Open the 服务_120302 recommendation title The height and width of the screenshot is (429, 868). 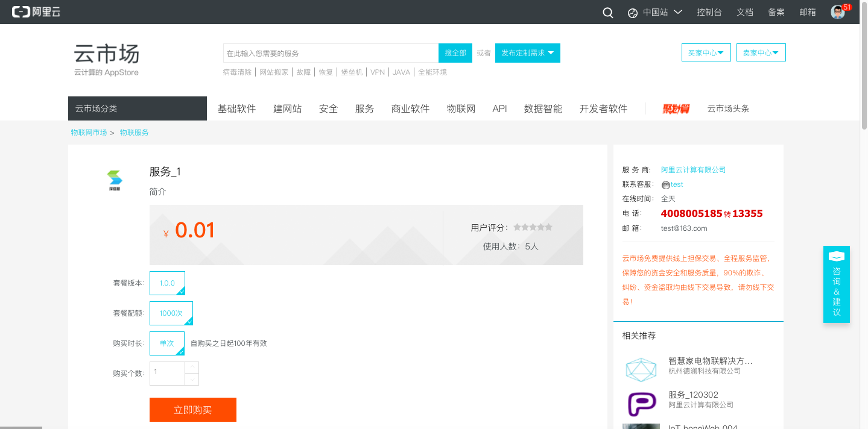[693, 395]
